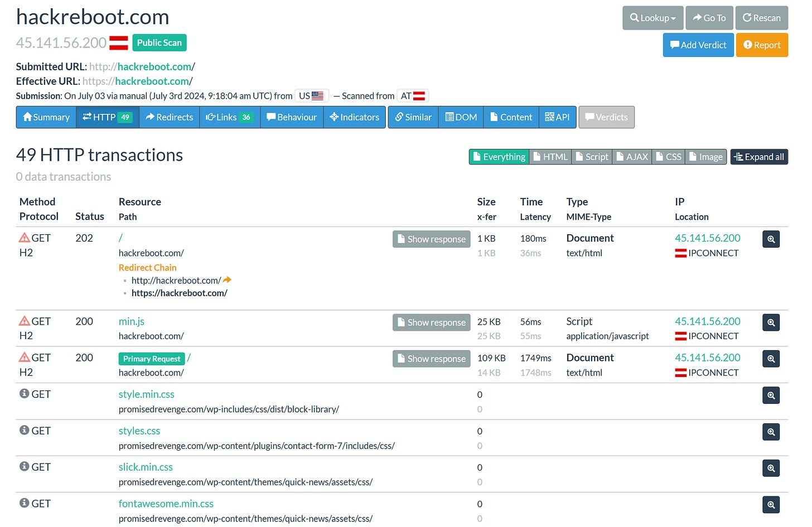The width and height of the screenshot is (812, 527).
Task: Open the Links 36 tab
Action: [x=230, y=117]
